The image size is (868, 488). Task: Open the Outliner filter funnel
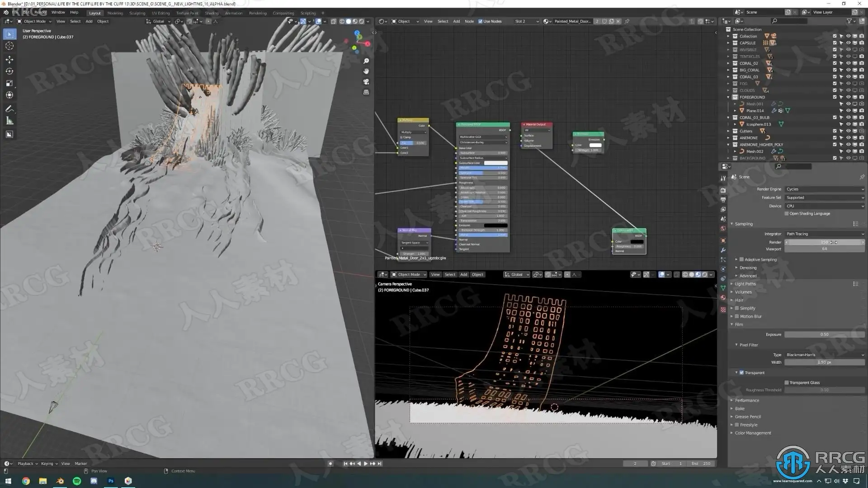[x=849, y=21]
